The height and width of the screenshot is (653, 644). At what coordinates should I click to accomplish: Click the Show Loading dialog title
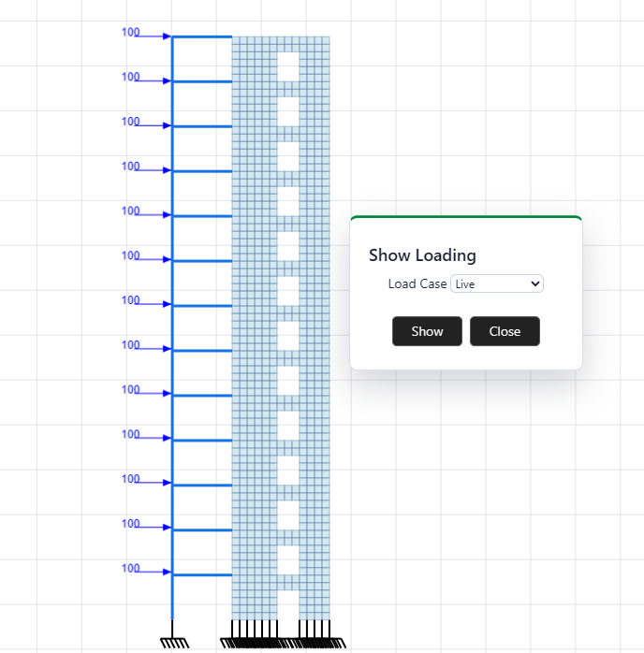tap(422, 255)
